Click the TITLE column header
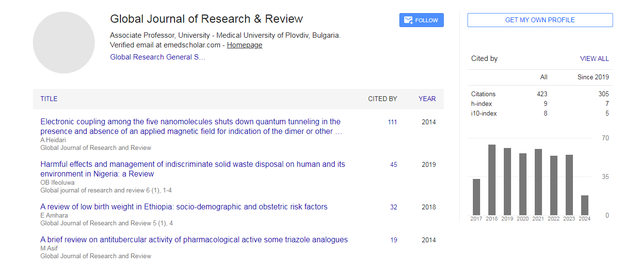The width and height of the screenshot is (644, 265). tap(49, 99)
